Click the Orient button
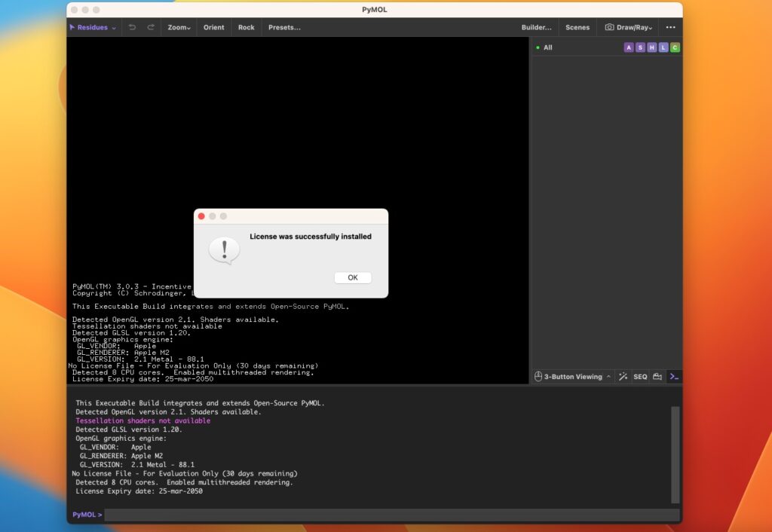 click(x=213, y=27)
